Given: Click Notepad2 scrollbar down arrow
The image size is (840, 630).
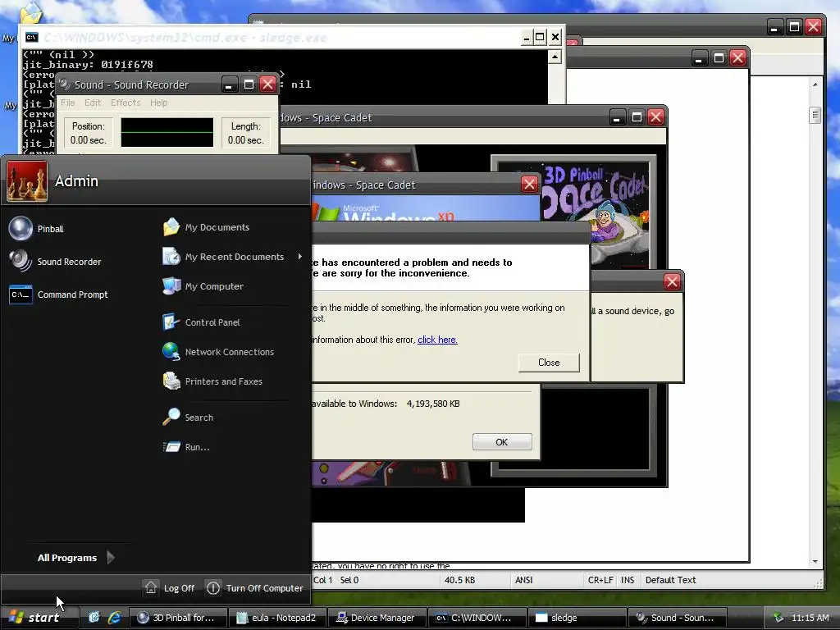Looking at the screenshot, I should 815,561.
